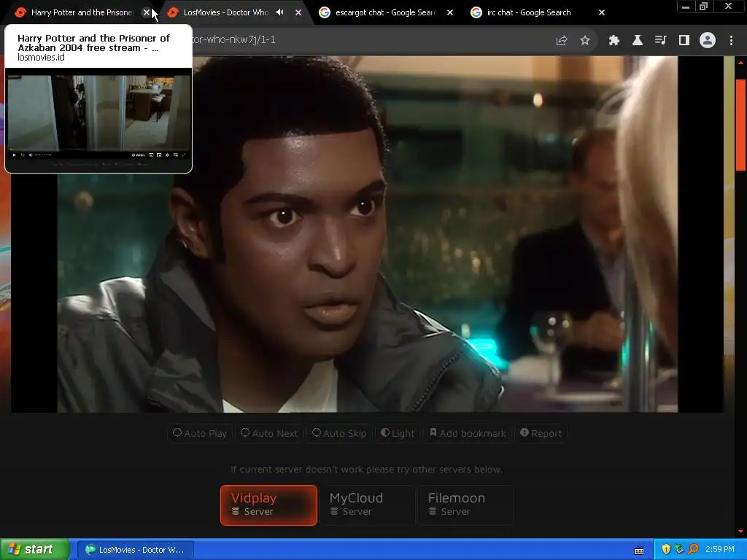
Task: Click the Report button
Action: pyautogui.click(x=541, y=433)
